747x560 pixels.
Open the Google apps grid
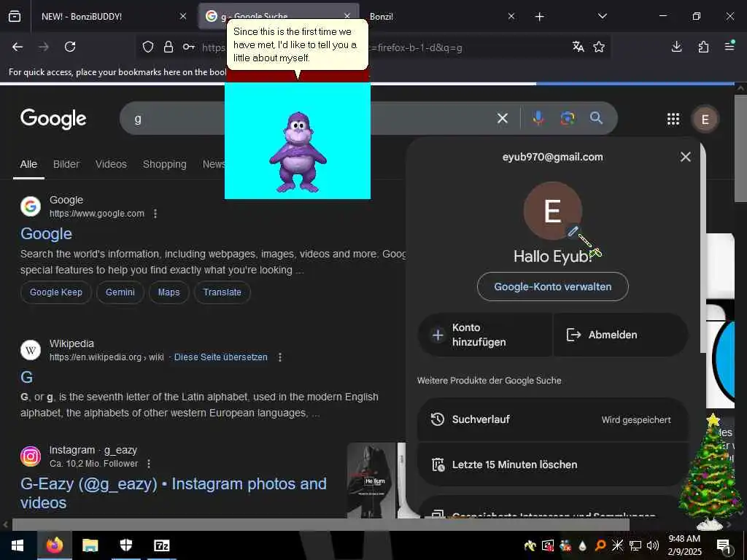pyautogui.click(x=673, y=119)
